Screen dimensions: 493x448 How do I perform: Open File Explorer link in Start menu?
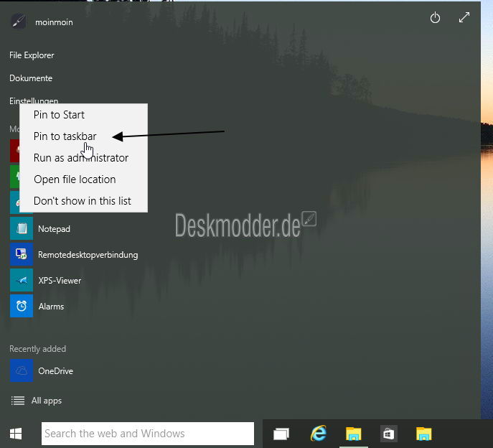point(32,55)
